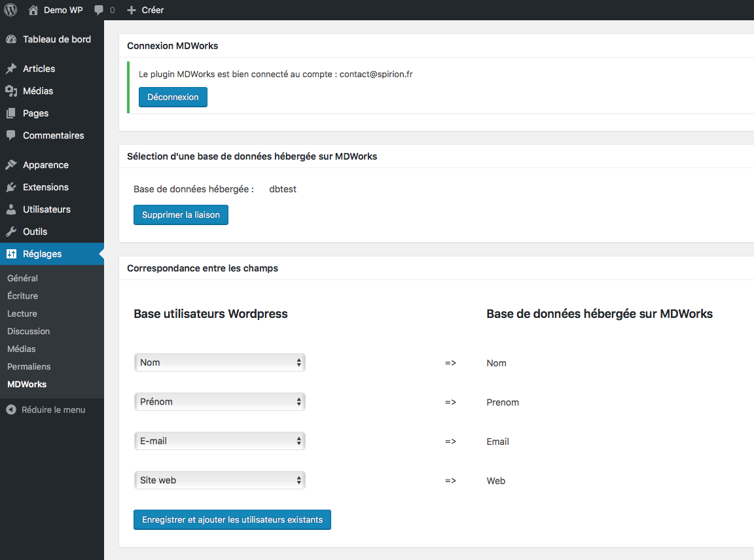The width and height of the screenshot is (754, 560).
Task: Click the Connexion MDWorks heading
Action: pyautogui.click(x=173, y=46)
